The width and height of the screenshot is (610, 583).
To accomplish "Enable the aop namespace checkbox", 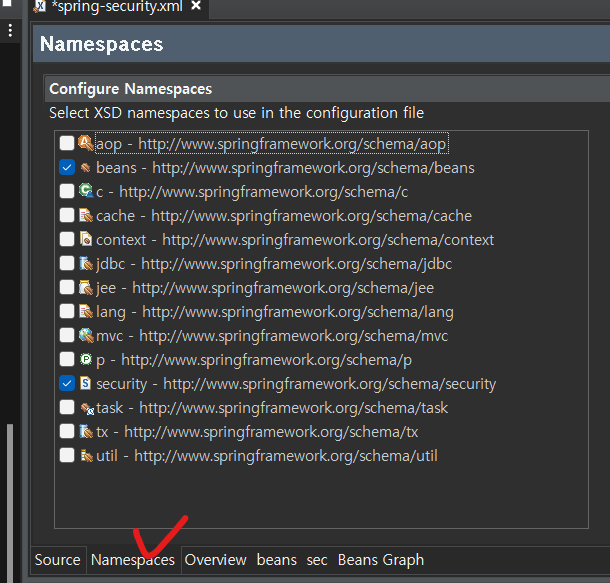I will 67,143.
